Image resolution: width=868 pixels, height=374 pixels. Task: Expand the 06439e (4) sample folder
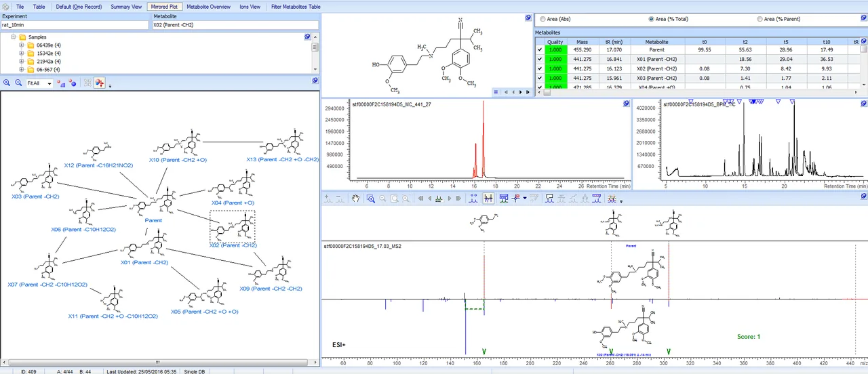[22, 45]
